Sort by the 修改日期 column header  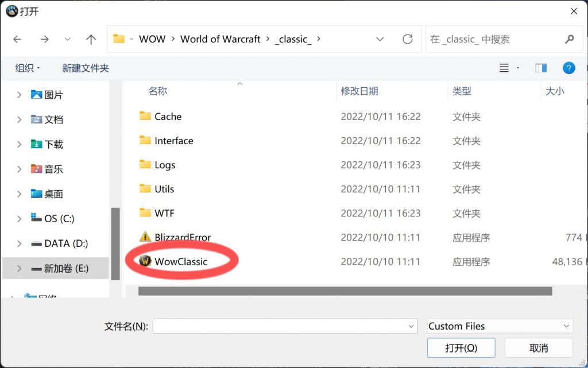click(x=359, y=91)
